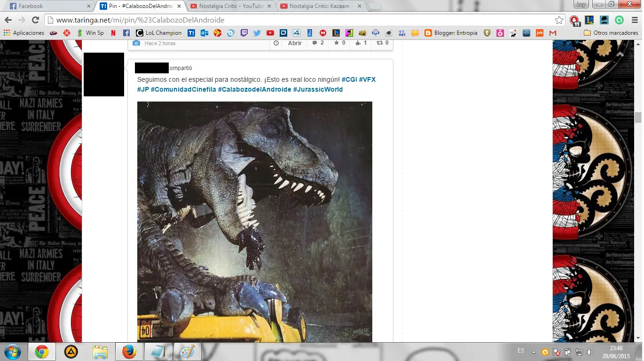Open the #CGI hashtag
This screenshot has height=361, width=644.
pos(349,79)
